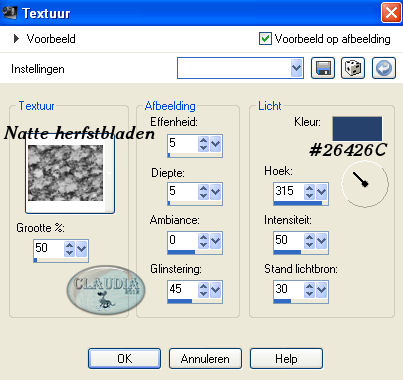
Task: Click the Annuleren button
Action: 205,359
